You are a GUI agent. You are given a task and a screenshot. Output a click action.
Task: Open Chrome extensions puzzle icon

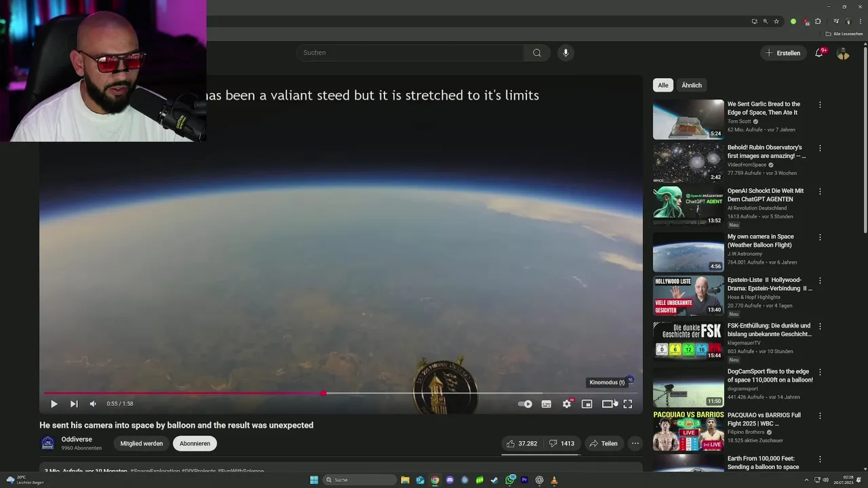coord(818,21)
